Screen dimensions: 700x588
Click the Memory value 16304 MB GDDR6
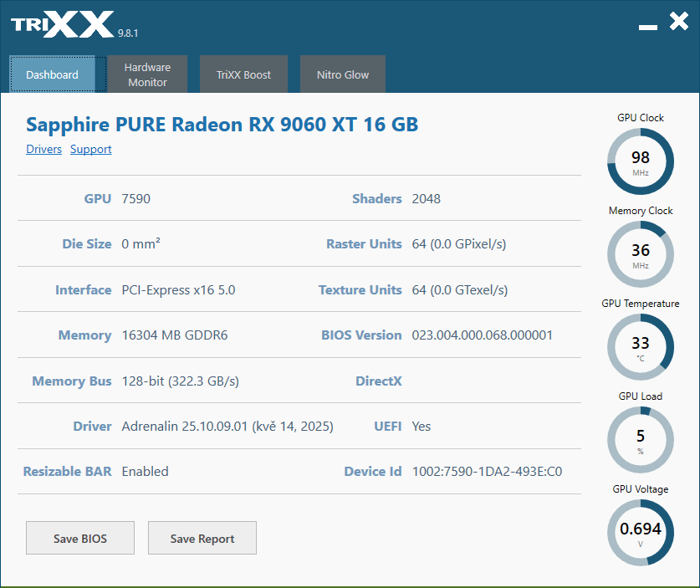pyautogui.click(x=175, y=335)
